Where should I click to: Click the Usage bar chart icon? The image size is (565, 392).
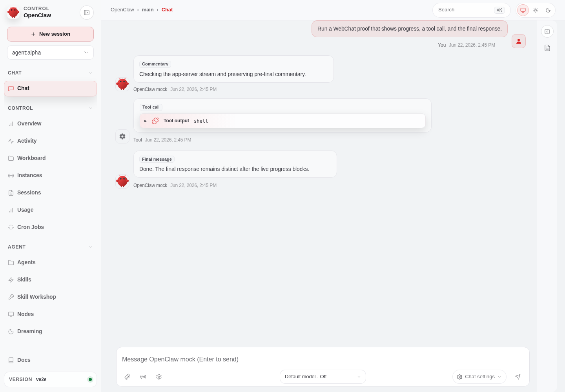click(11, 210)
